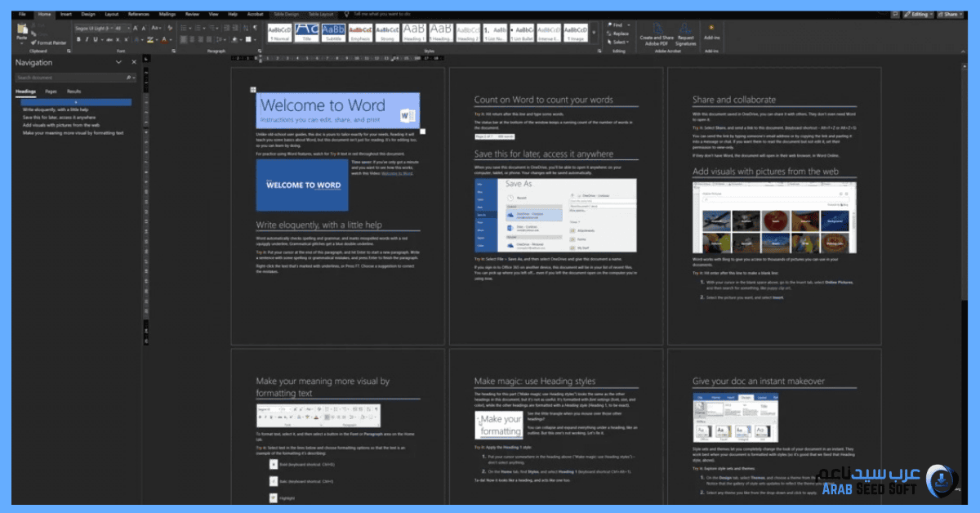
Task: Jump to heading 'Save this for later, access it anywhere'
Action: pos(59,118)
